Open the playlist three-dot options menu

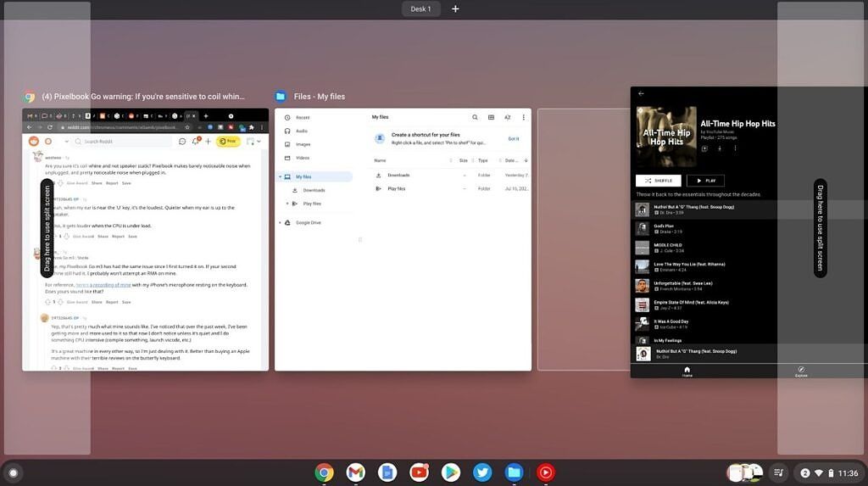(735, 148)
